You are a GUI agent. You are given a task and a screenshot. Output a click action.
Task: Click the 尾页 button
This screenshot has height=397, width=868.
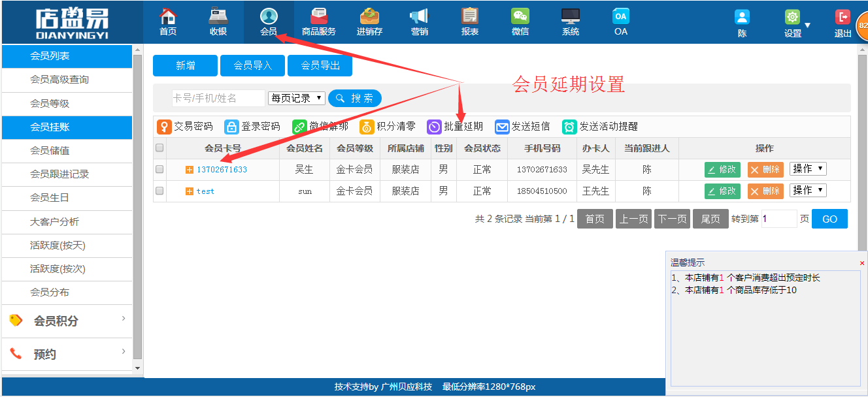pyautogui.click(x=710, y=219)
